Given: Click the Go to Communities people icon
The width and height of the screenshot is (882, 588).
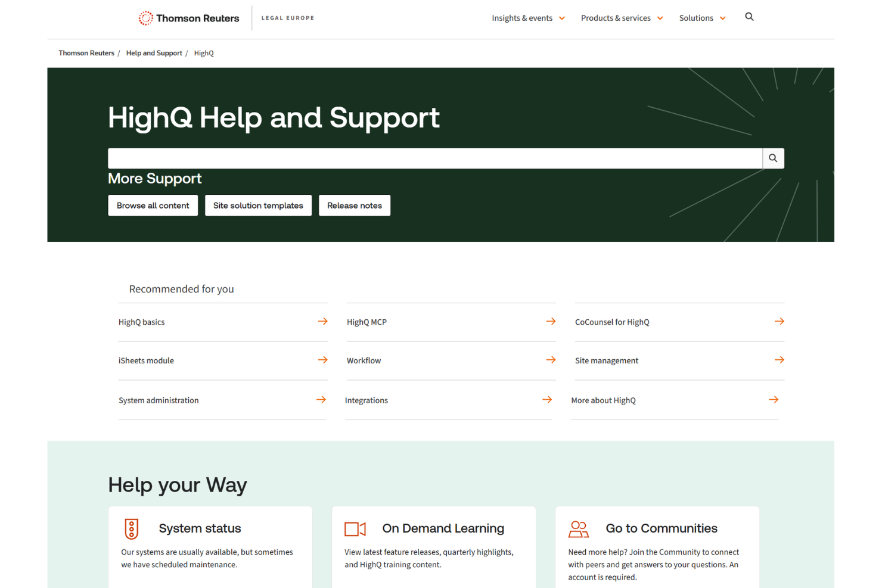Looking at the screenshot, I should coord(578,529).
